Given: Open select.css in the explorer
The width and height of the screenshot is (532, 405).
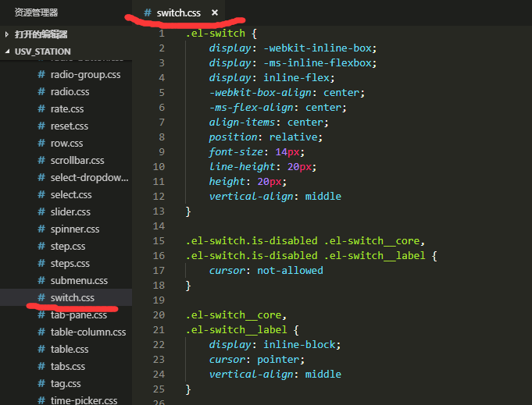Looking at the screenshot, I should tap(71, 195).
